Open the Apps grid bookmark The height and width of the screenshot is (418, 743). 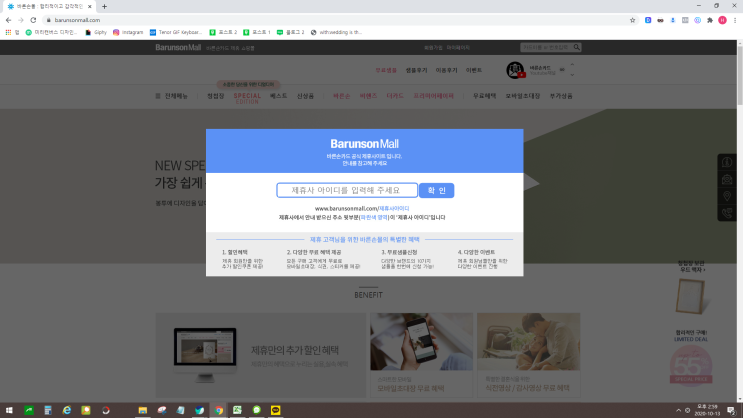point(12,32)
